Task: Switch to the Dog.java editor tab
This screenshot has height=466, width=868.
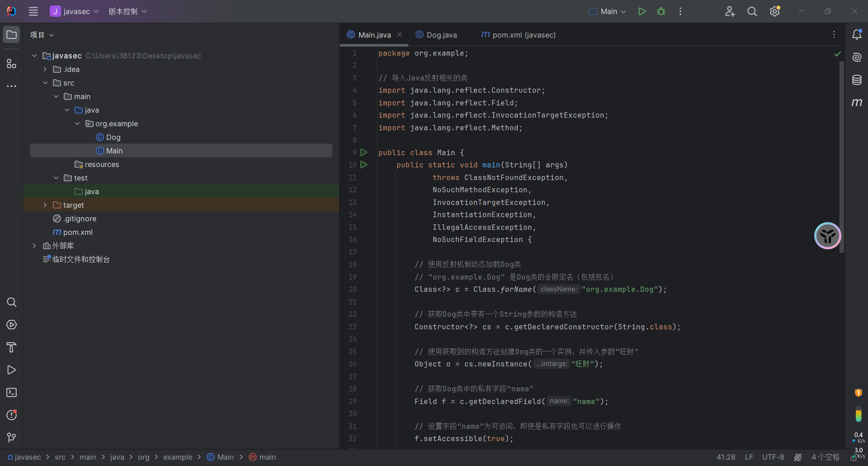Action: pyautogui.click(x=437, y=35)
